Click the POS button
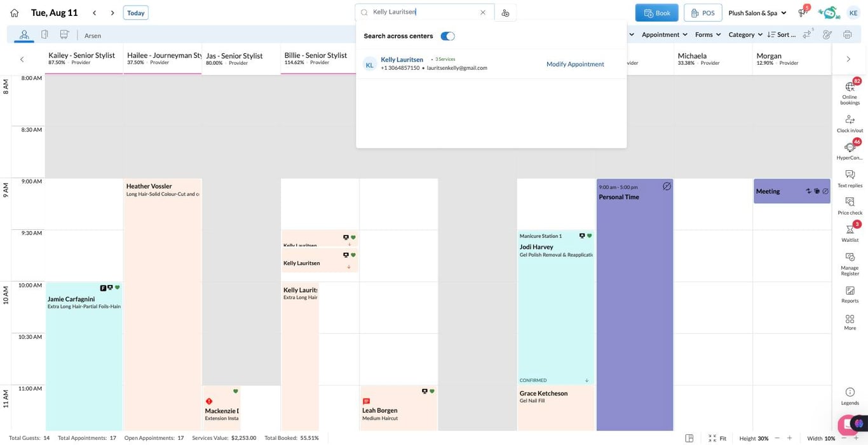Screen dimensions: 868x445 703,13
